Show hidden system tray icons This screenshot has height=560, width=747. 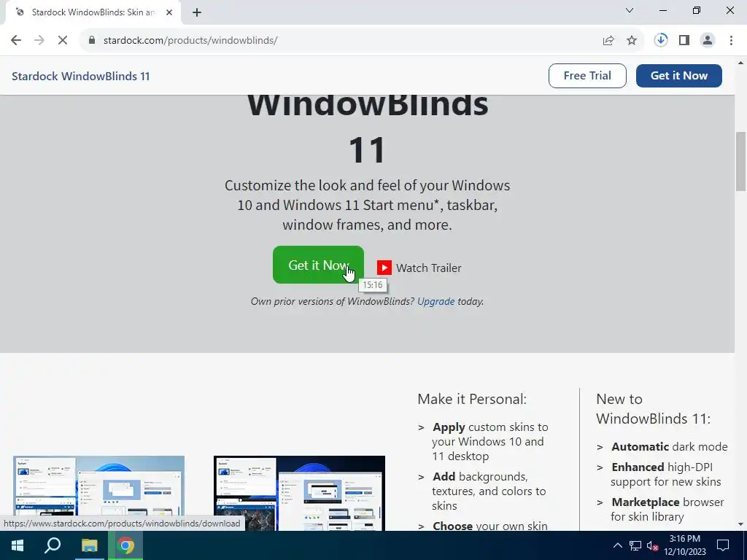pyautogui.click(x=617, y=545)
